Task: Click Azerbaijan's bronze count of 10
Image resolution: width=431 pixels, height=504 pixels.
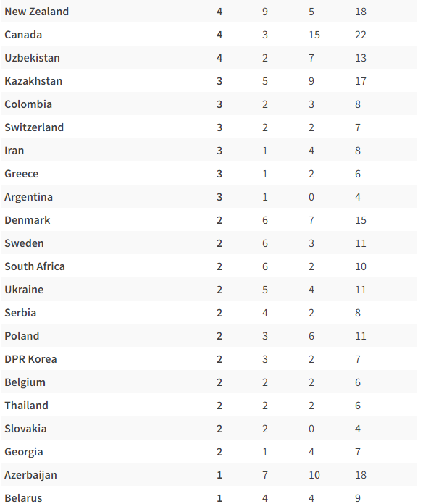Action: (314, 475)
